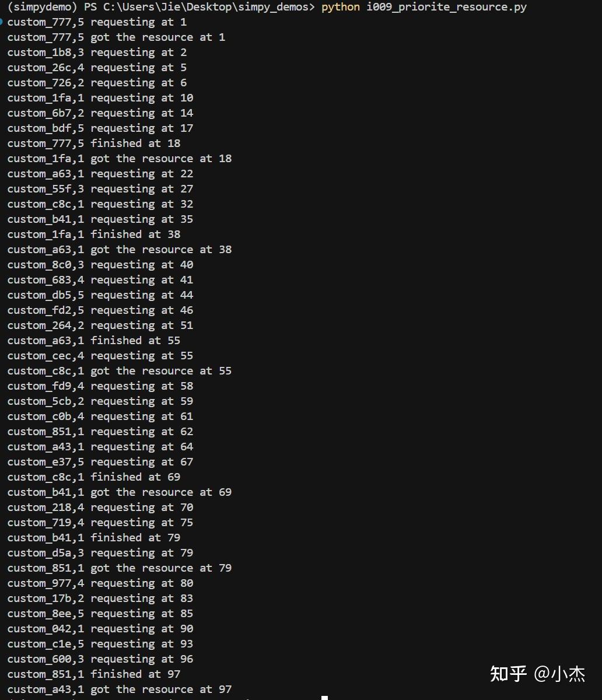Click "custom_b41,1 got the resource at 69"
The width and height of the screenshot is (602, 700).
pyautogui.click(x=120, y=492)
